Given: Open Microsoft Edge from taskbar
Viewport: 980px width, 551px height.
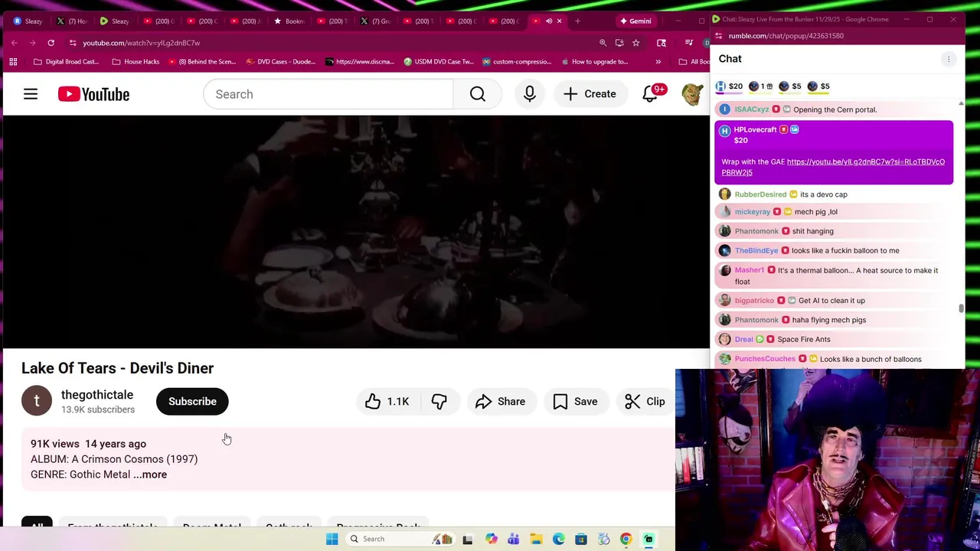Looking at the screenshot, I should click(x=558, y=539).
